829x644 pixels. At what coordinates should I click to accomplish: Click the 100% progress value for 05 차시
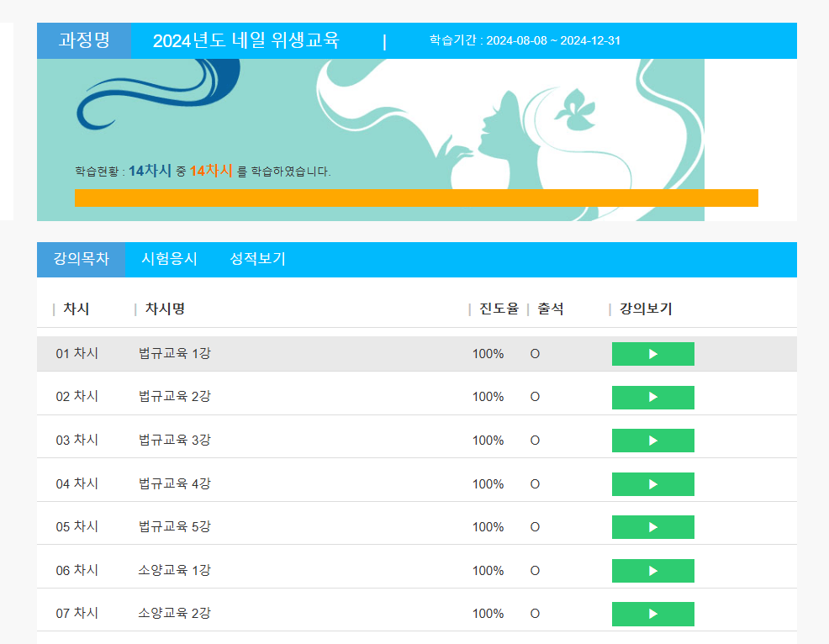pos(488,527)
